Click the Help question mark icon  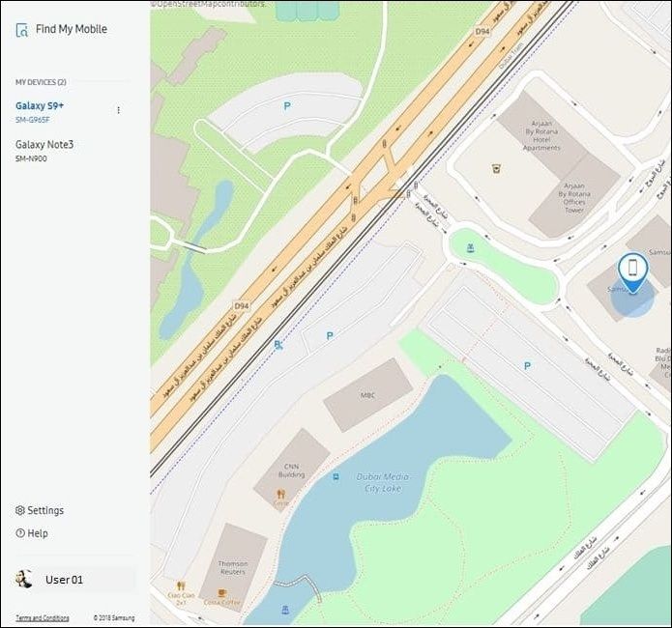coord(20,533)
